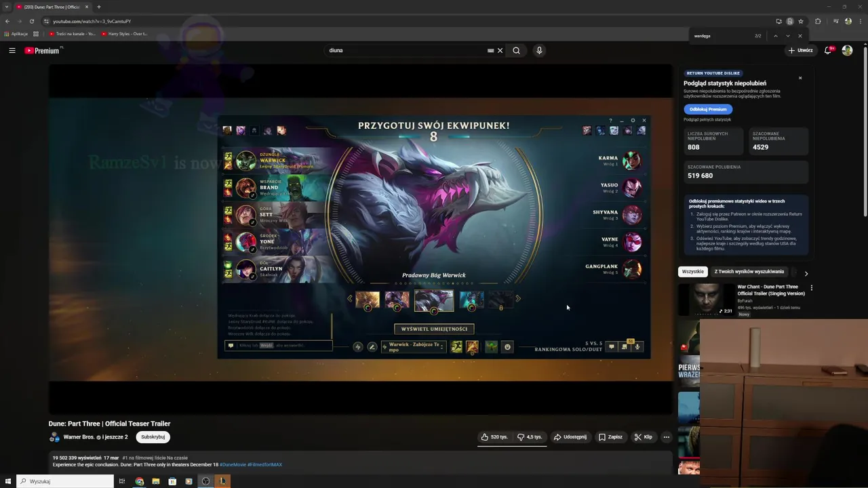Show more filter chips with right arrow
The width and height of the screenshot is (868, 488).
[x=806, y=273]
